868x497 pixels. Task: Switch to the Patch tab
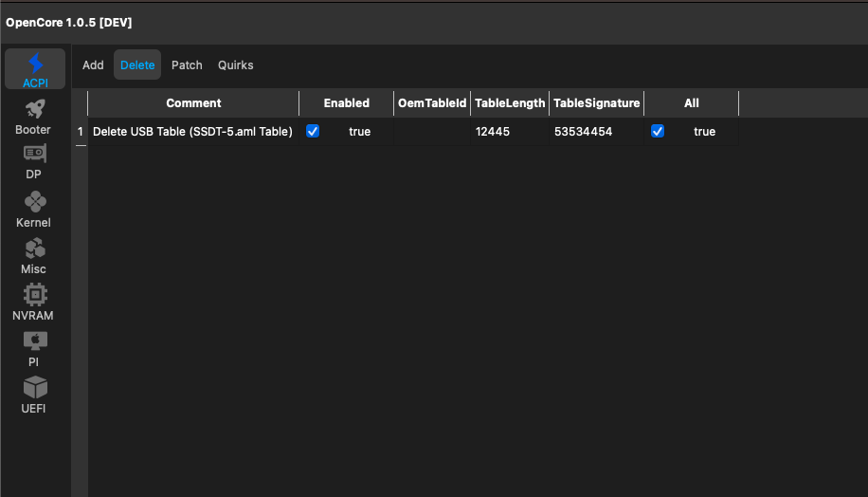pos(187,65)
